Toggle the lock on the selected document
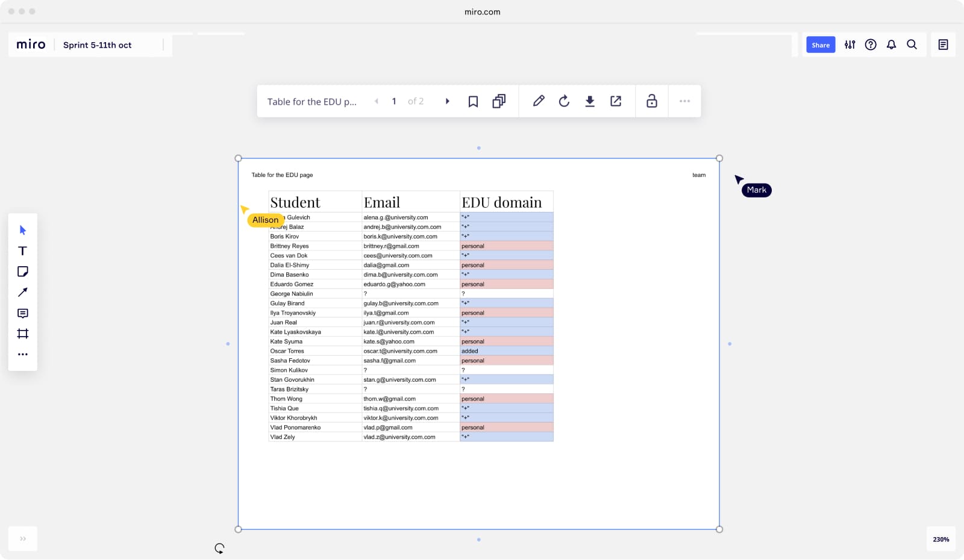 [x=651, y=101]
